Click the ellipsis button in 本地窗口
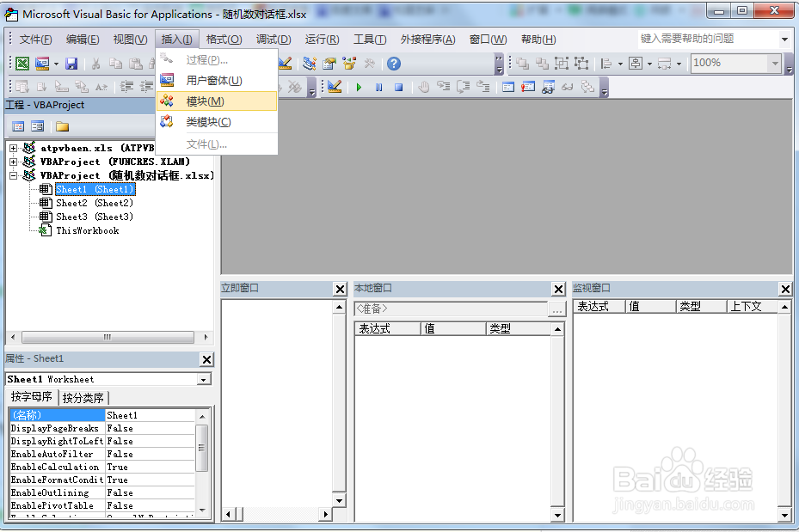 557,309
